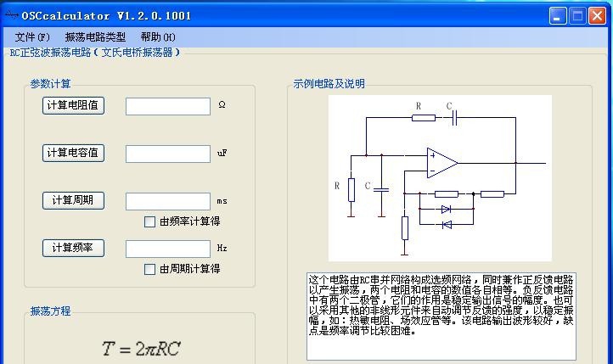Open the 振荡电路类型 menu
Image resolution: width=613 pixels, height=364 pixels.
pyautogui.click(x=95, y=37)
